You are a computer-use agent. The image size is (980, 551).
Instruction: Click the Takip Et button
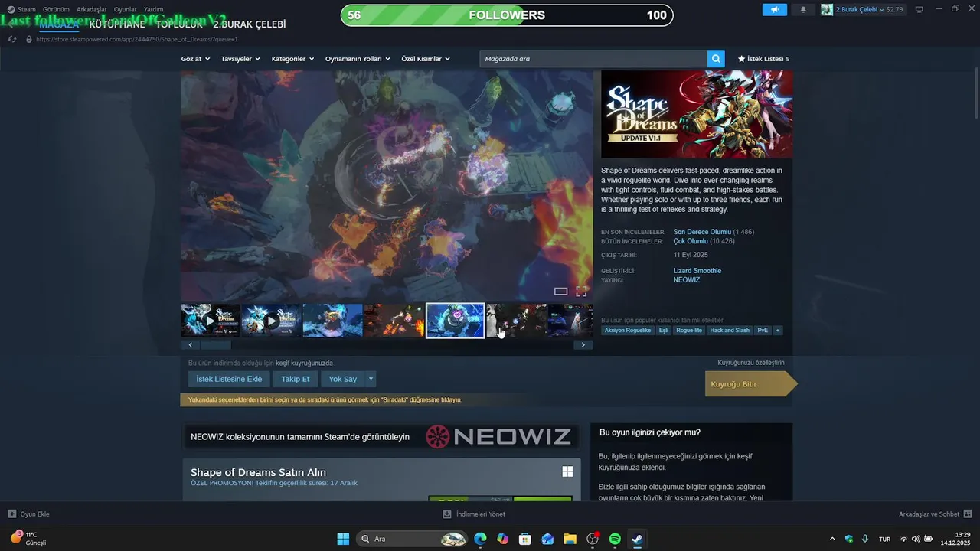pyautogui.click(x=296, y=379)
